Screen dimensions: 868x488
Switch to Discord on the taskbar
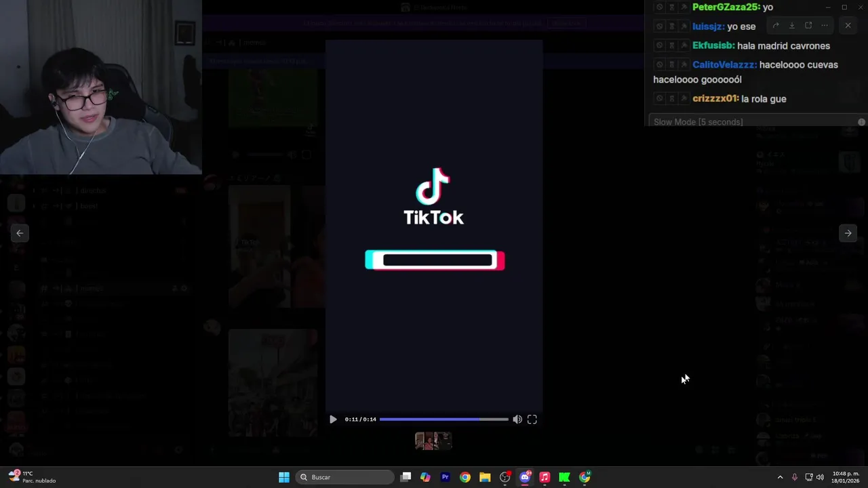pos(525,477)
